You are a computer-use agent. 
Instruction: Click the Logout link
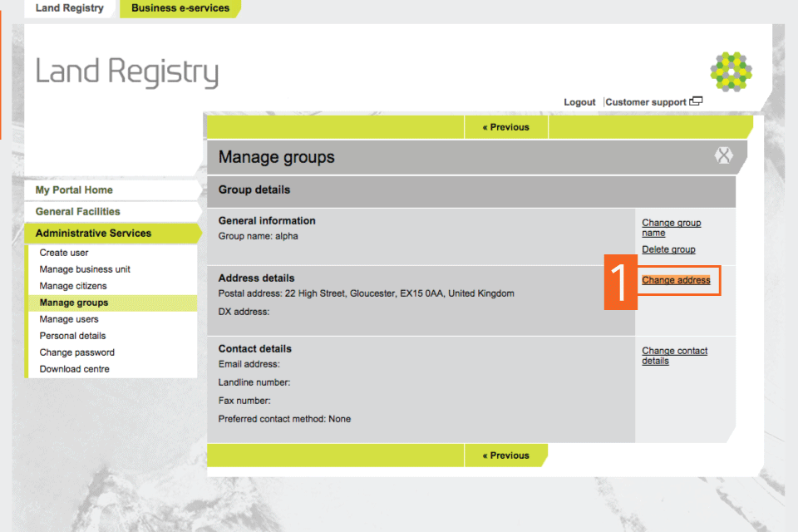coord(579,102)
